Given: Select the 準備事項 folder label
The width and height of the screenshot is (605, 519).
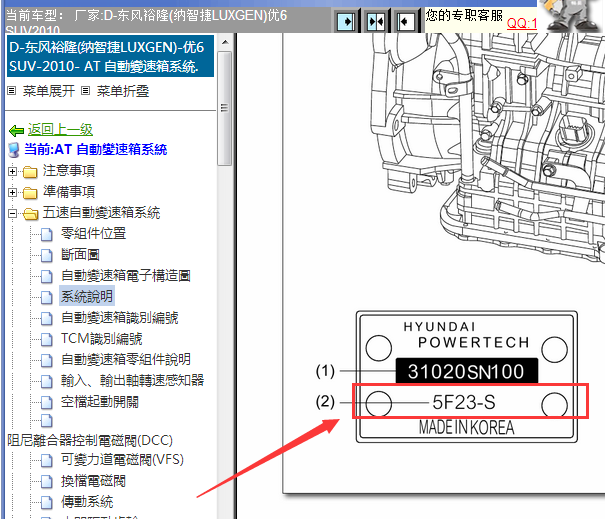Looking at the screenshot, I should [69, 191].
